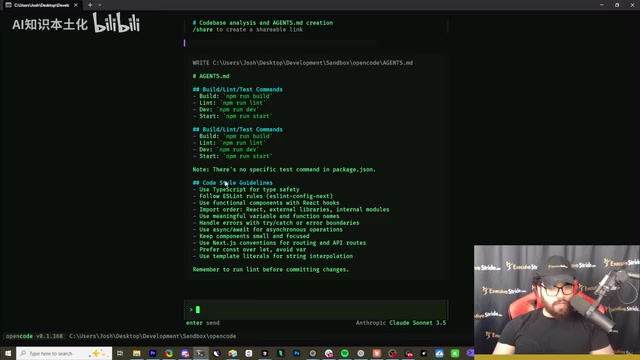Click the Note about no test command
Screen dimensions: 640x360
tap(284, 169)
